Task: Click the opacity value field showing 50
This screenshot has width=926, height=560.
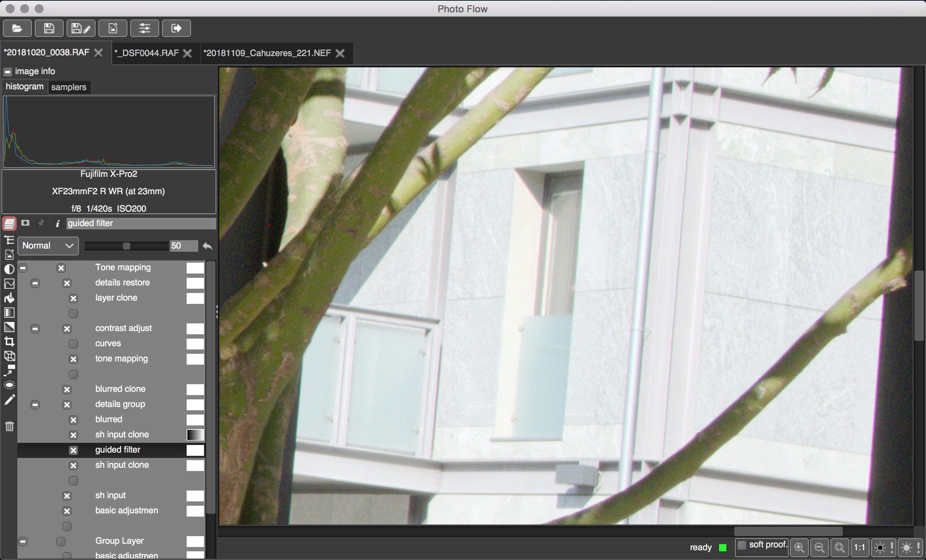Action: (184, 246)
